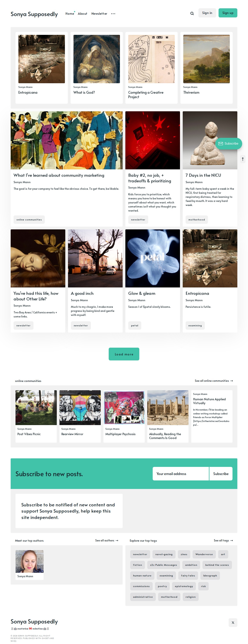This screenshot has width=248, height=644.
Task: Open the About menu item
Action: click(82, 14)
